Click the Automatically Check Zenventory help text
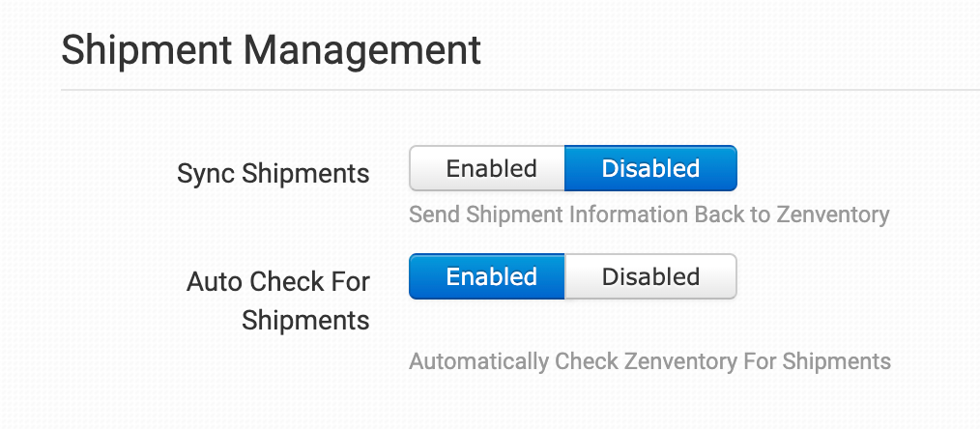Image resolution: width=980 pixels, height=429 pixels. tap(649, 361)
